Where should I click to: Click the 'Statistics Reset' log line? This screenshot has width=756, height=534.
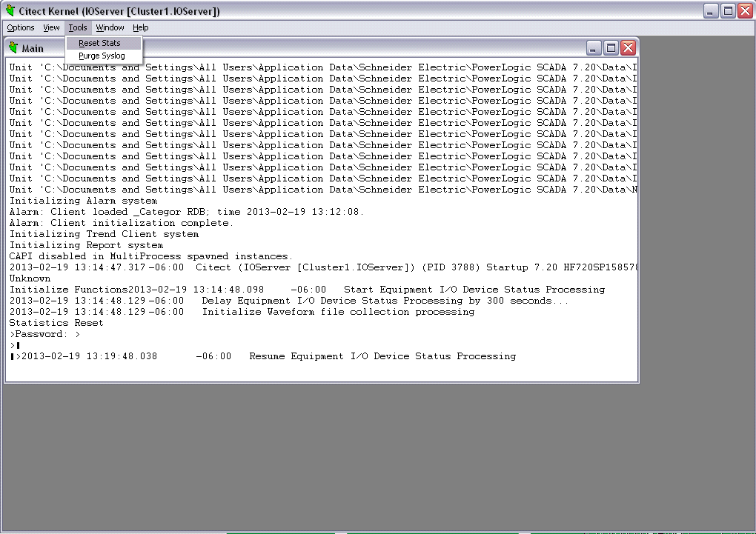[x=56, y=323]
